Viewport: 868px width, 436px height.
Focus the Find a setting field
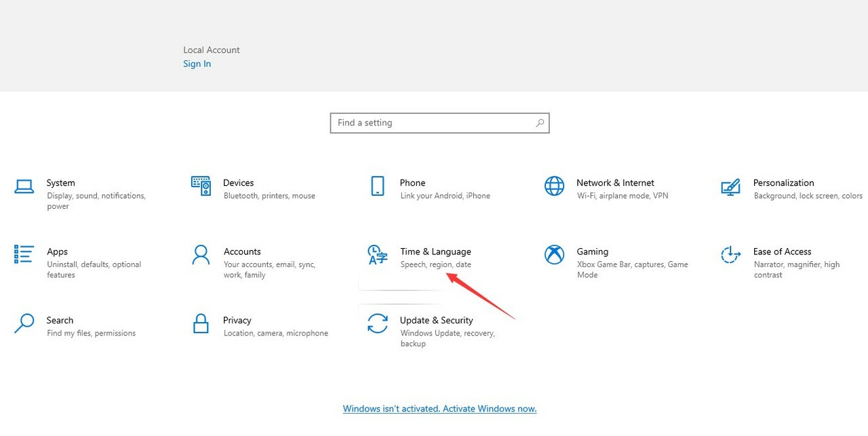click(x=433, y=123)
